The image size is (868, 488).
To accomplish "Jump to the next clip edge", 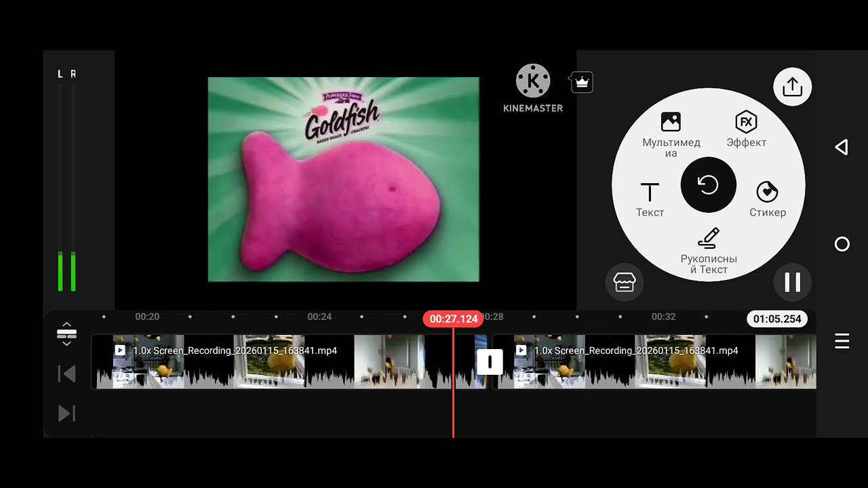I will (66, 413).
